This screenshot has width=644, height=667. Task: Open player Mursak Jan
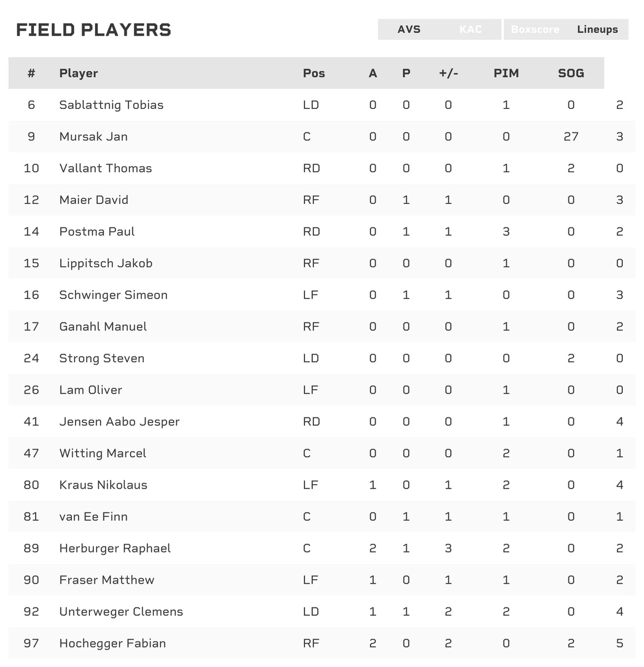[x=93, y=137]
